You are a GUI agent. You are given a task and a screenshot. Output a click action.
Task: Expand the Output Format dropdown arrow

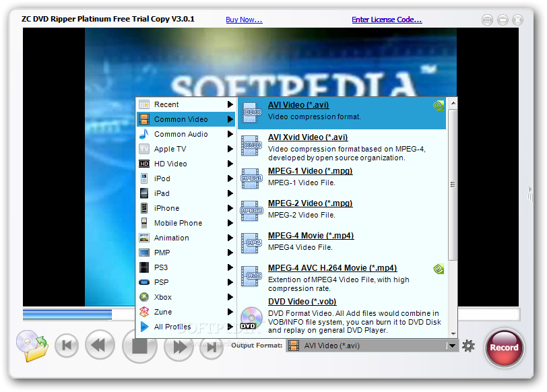pos(452,346)
